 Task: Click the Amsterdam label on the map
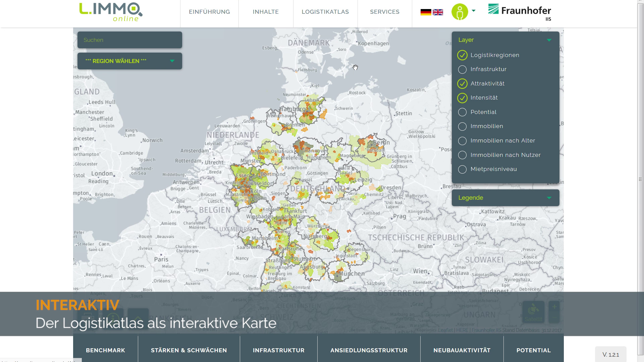(195, 151)
